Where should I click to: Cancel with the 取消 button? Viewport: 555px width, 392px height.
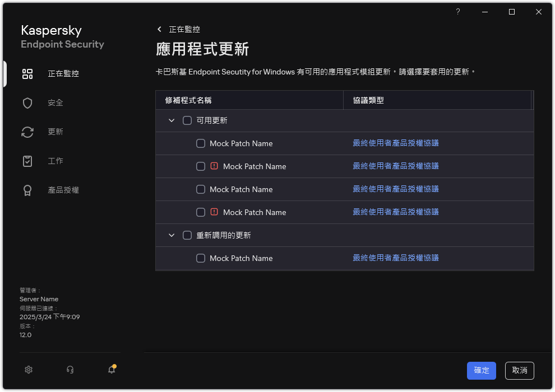[x=519, y=370]
